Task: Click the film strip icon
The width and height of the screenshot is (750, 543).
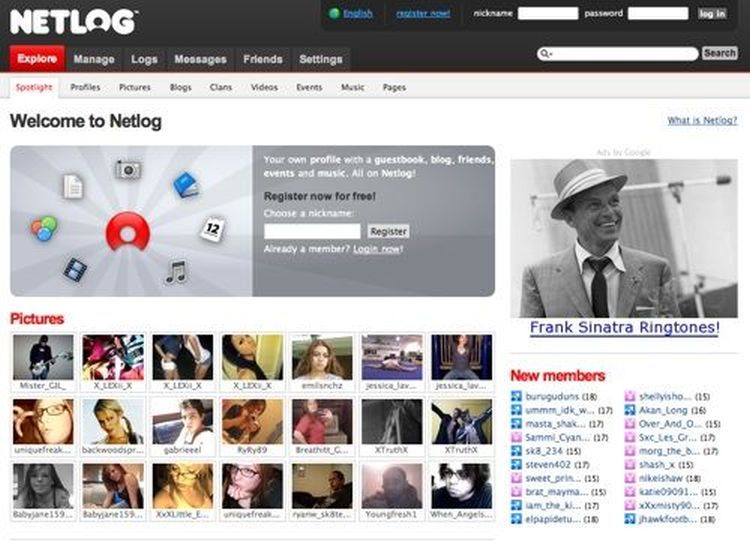Action: (x=75, y=269)
